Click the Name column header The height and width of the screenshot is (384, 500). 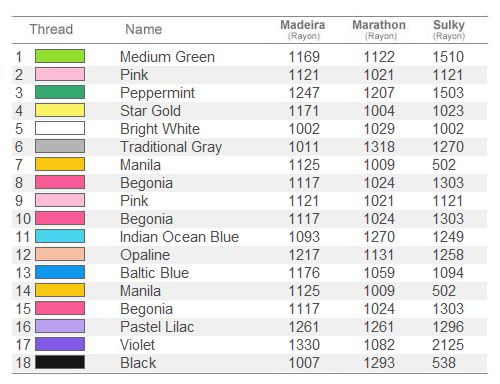pos(144,29)
